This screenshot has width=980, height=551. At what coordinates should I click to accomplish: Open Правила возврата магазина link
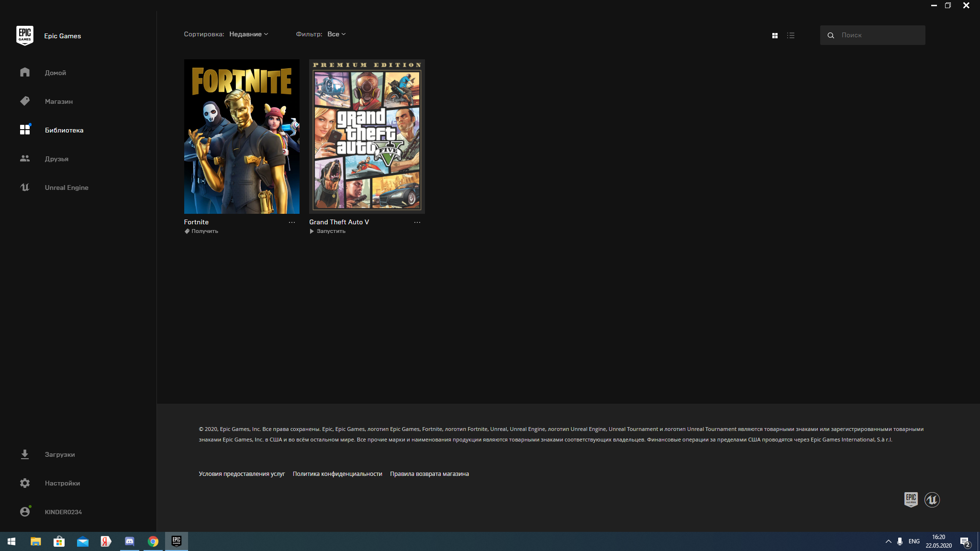coord(429,474)
